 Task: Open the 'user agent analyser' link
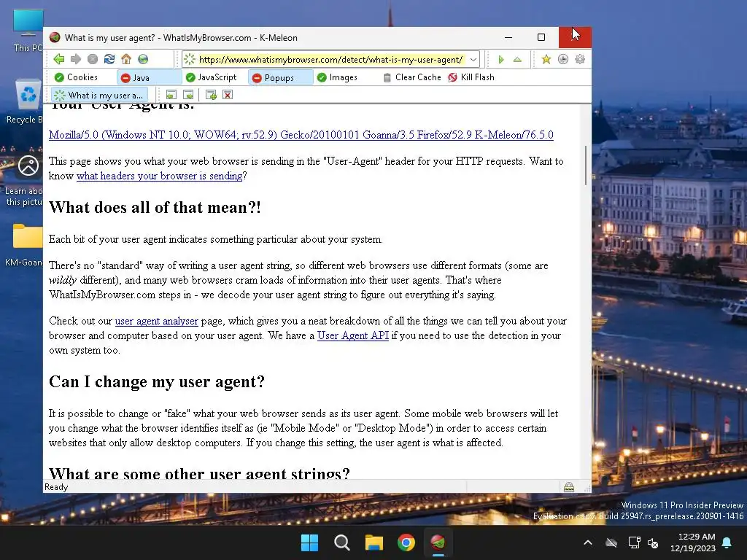coord(156,321)
